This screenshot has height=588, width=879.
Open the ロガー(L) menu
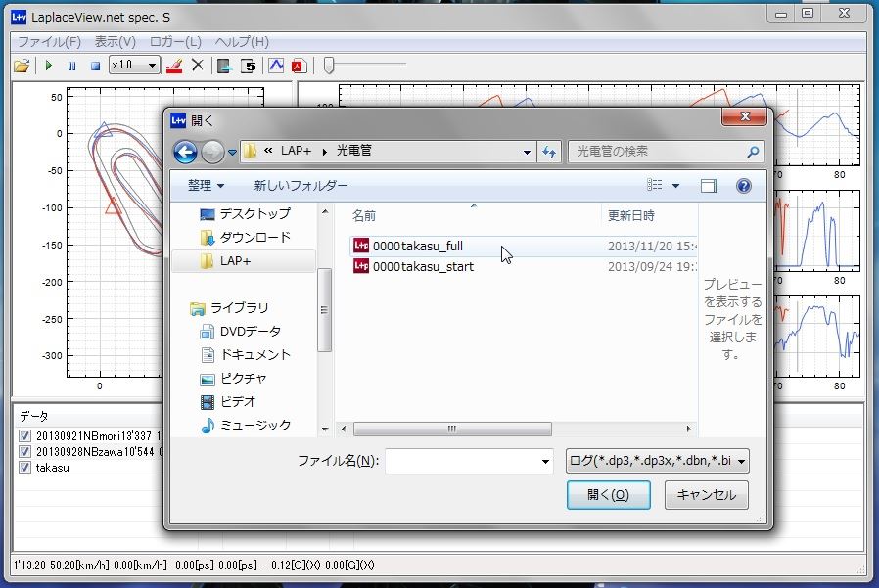tap(175, 42)
